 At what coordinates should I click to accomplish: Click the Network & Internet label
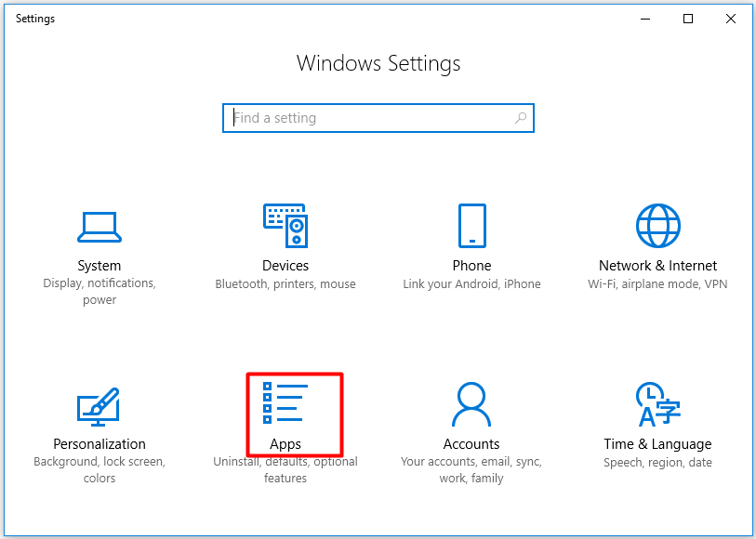[657, 266]
